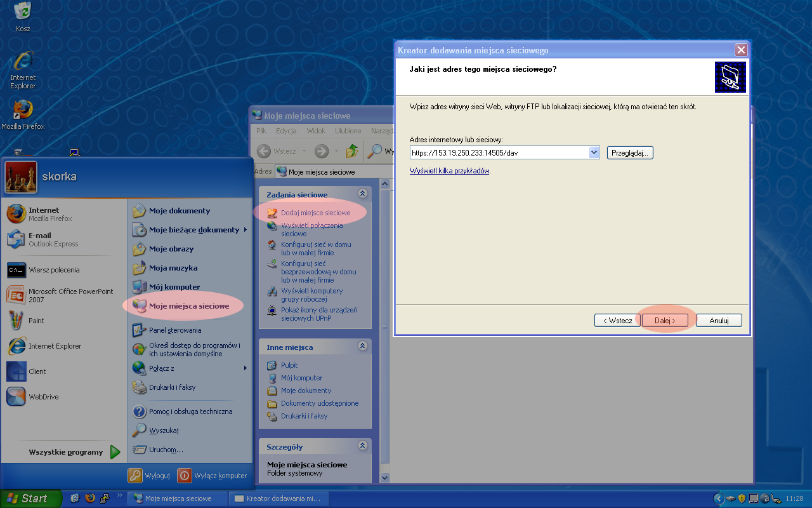Click Anuluj cancel button
Image resolution: width=812 pixels, height=508 pixels.
click(719, 321)
